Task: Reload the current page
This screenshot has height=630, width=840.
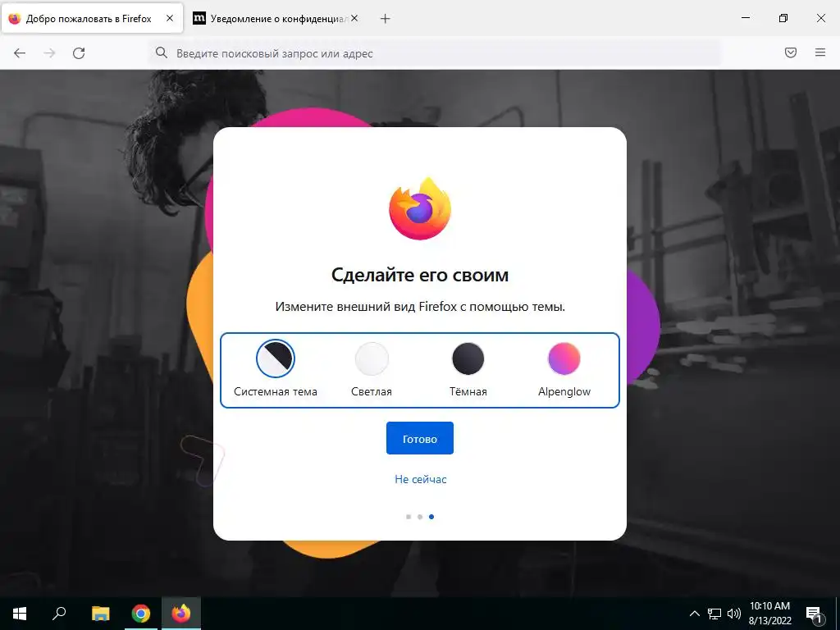Action: point(79,53)
